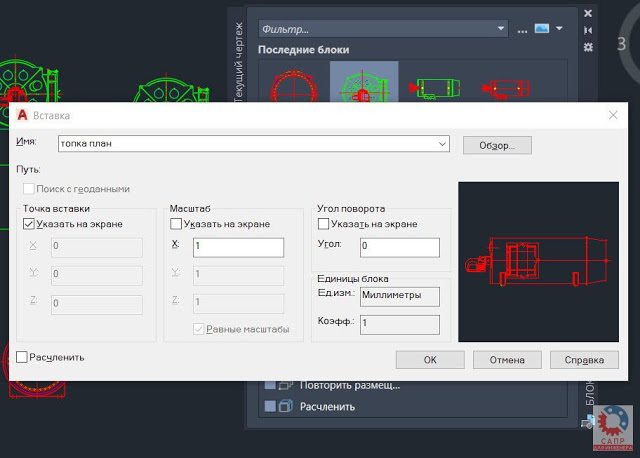Enable scale 'Указать на экране' checkbox

[x=176, y=224]
